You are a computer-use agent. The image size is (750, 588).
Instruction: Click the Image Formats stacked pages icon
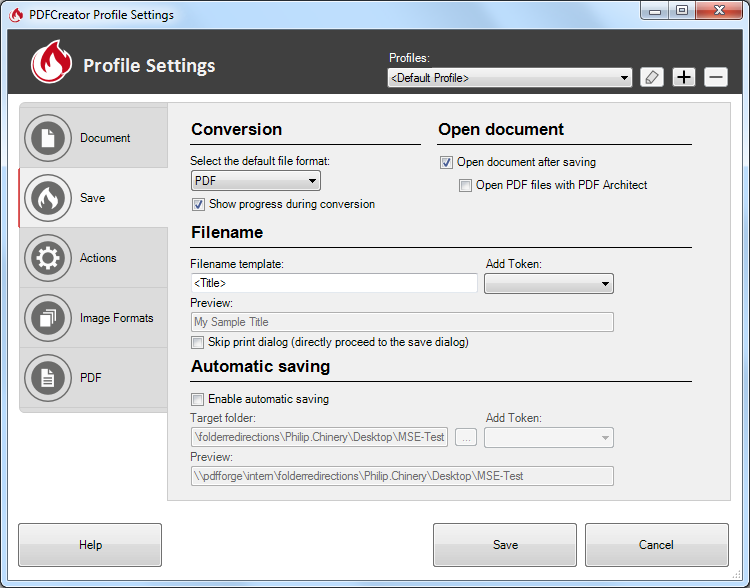[47, 318]
